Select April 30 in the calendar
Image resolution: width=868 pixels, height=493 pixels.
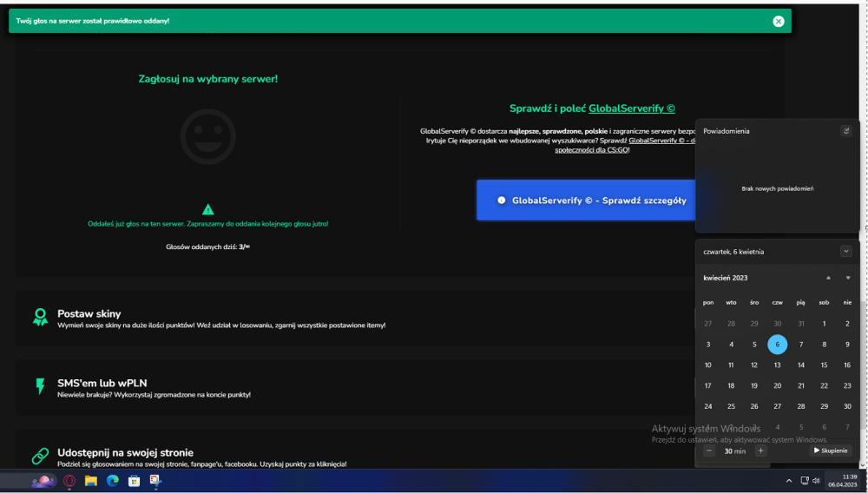point(847,406)
